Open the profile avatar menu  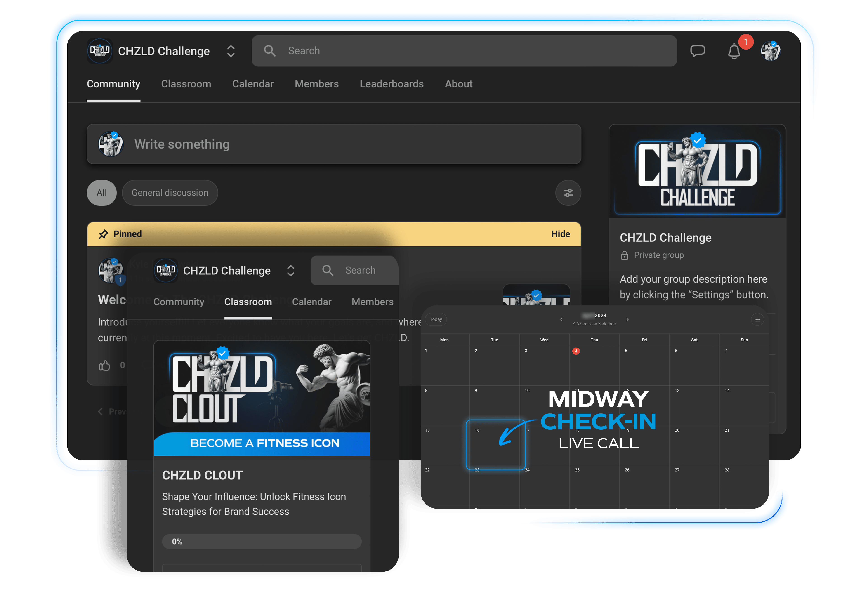point(771,51)
